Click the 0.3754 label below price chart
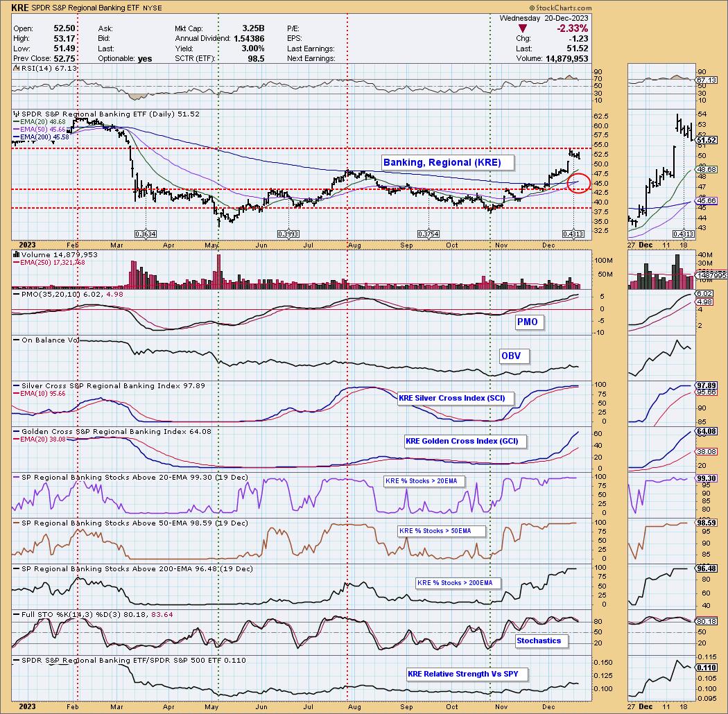Viewport: 728px width, 714px height. [x=428, y=234]
